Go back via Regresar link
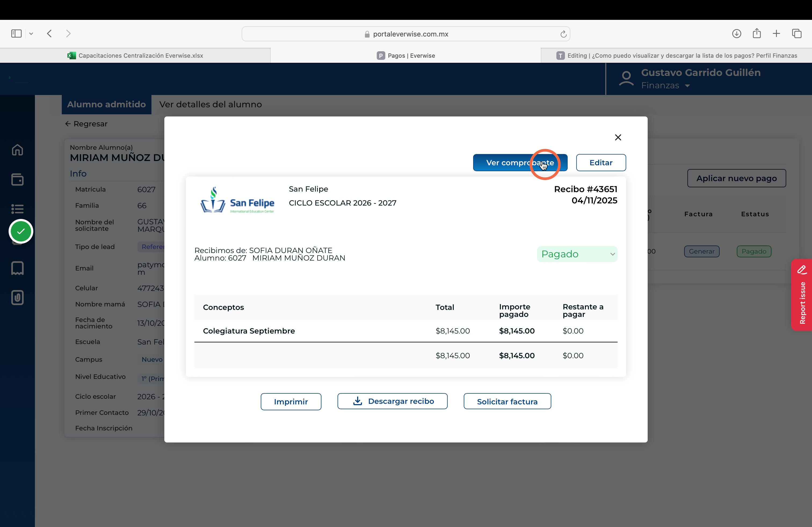Viewport: 812px width, 527px height. tap(86, 124)
